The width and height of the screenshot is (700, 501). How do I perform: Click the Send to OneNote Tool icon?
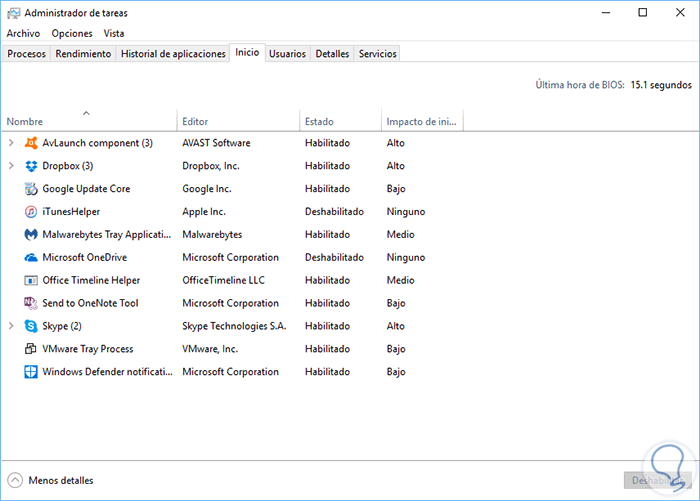coord(32,303)
